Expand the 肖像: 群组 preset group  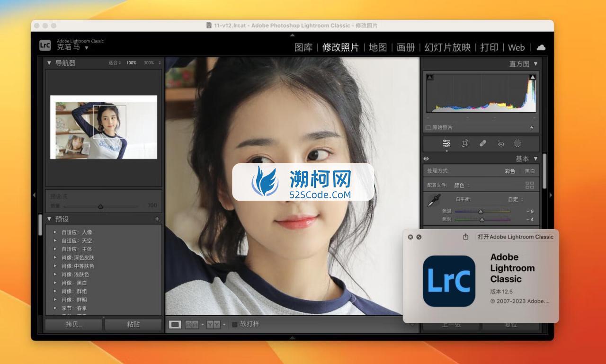(x=55, y=291)
